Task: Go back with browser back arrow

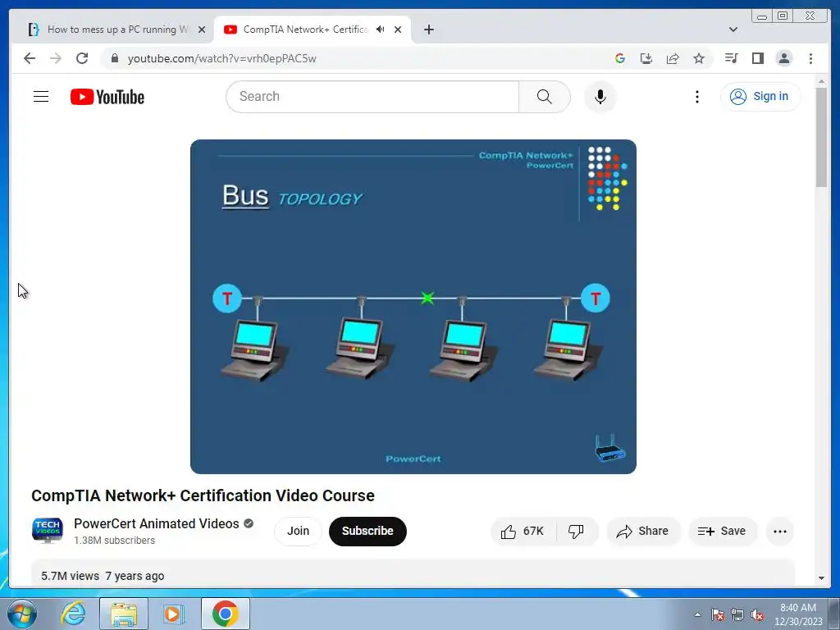Action: [x=30, y=58]
